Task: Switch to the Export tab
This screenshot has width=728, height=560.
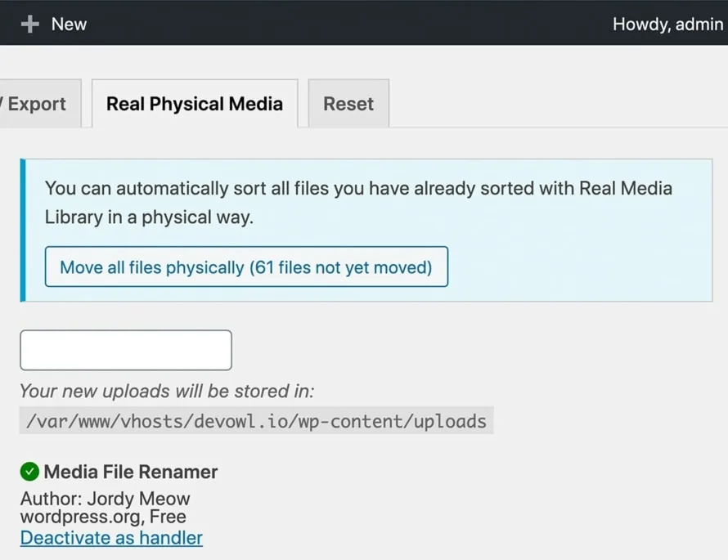Action: coord(39,104)
